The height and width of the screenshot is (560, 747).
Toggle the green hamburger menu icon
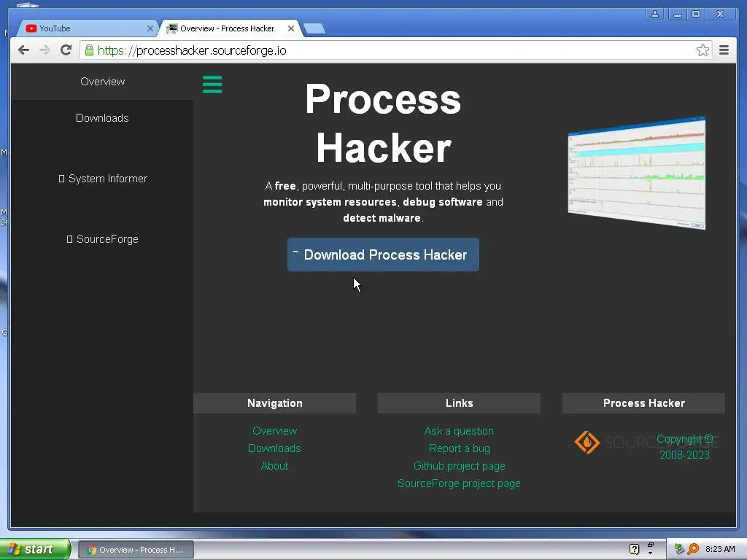point(212,85)
